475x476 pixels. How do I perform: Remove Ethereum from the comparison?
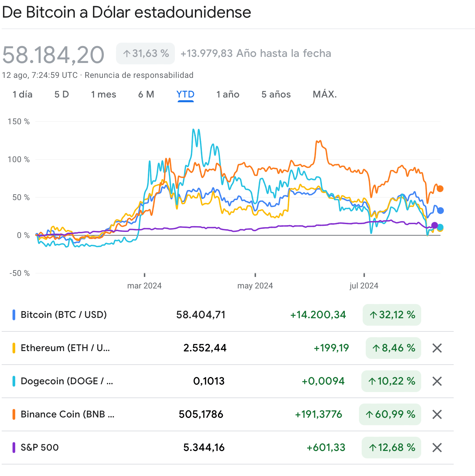pos(437,348)
